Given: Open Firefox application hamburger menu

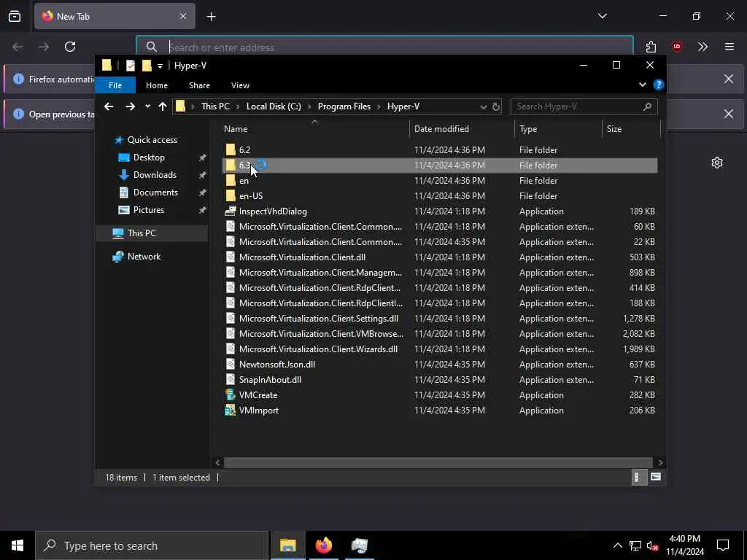Looking at the screenshot, I should pos(729,47).
